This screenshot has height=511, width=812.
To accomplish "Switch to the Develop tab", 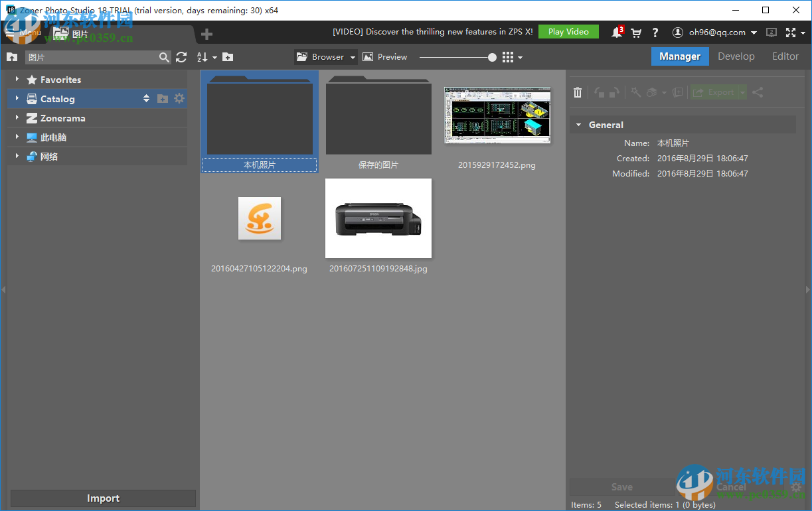I will pos(736,56).
